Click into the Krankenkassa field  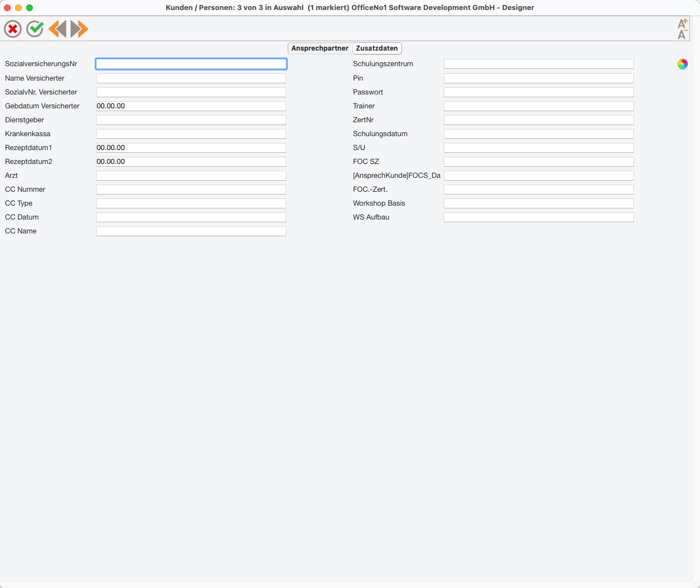pyautogui.click(x=191, y=134)
